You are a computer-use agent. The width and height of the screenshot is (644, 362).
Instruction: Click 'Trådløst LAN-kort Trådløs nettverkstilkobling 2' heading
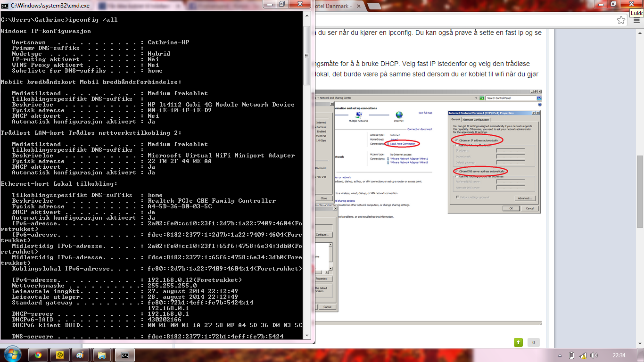coord(91,133)
